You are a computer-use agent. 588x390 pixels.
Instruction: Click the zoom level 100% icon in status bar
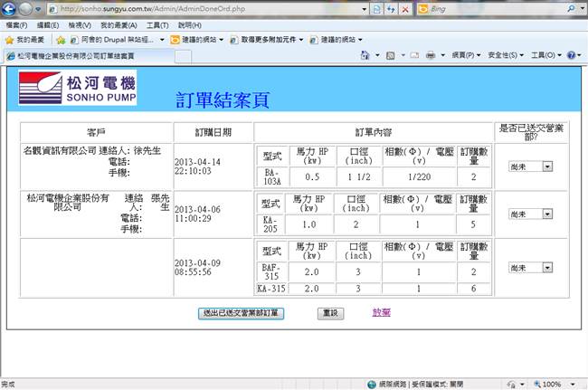537,384
